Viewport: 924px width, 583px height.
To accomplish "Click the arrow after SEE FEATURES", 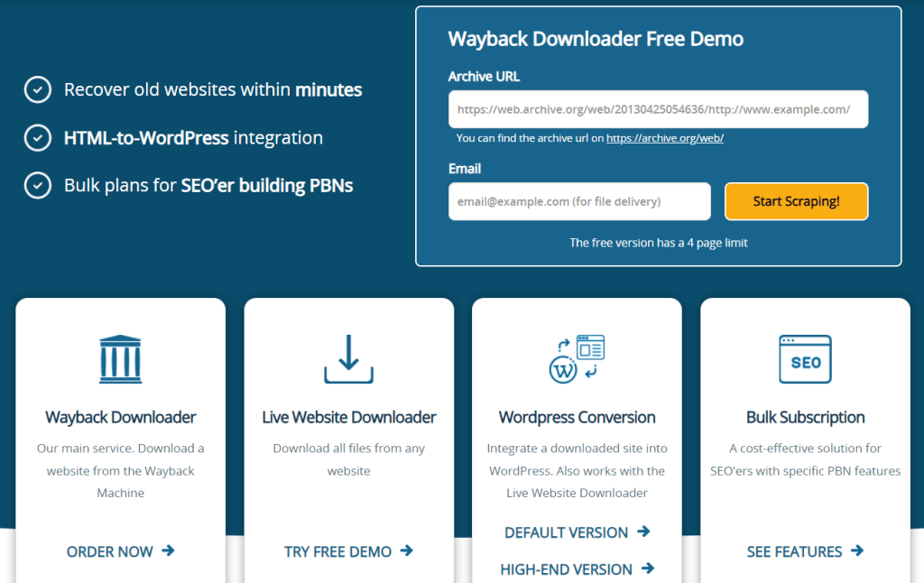I will [857, 551].
